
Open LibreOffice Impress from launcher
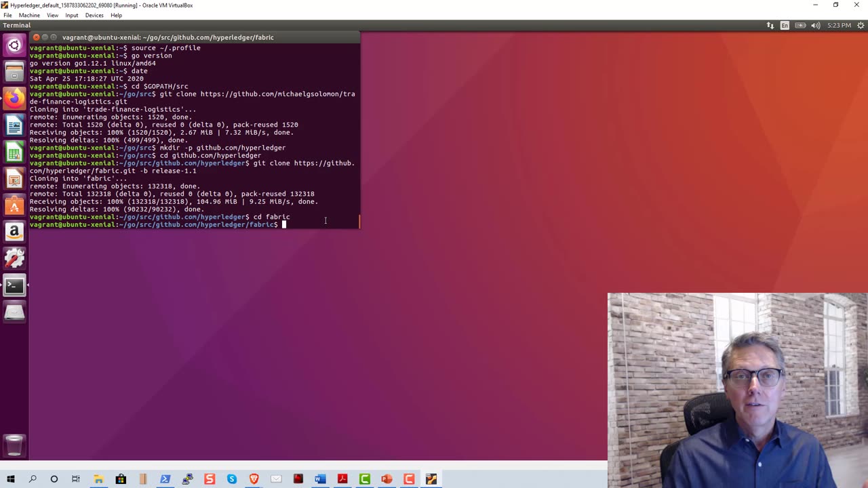point(14,178)
